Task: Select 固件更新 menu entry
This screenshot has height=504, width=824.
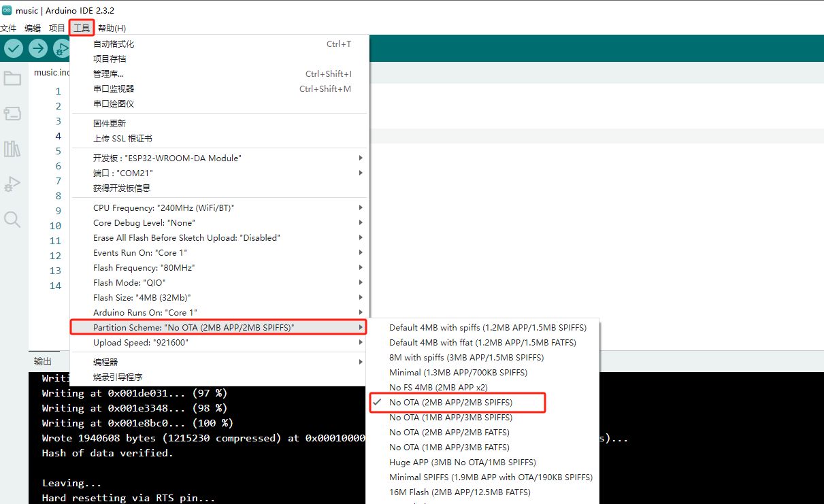Action: point(219,123)
